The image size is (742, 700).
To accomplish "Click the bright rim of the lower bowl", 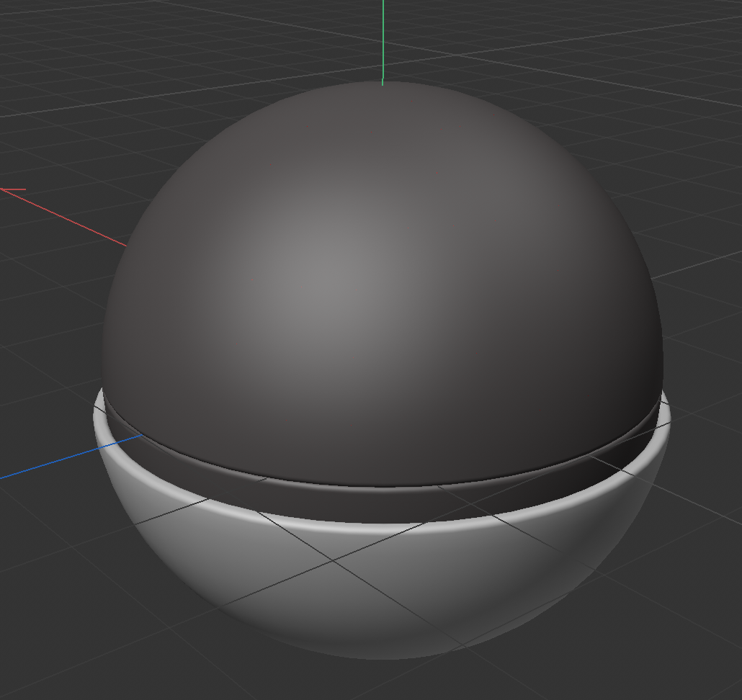I will click(381, 527).
